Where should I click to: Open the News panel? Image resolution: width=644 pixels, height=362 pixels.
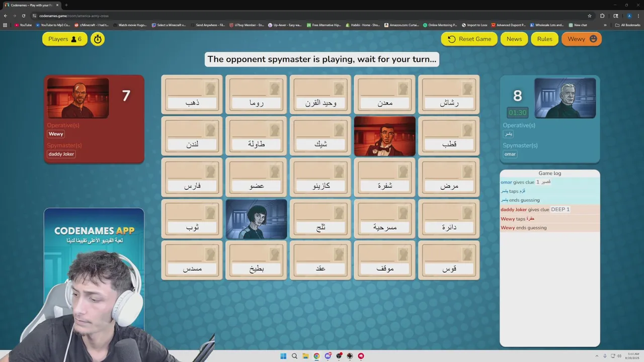[514, 39]
